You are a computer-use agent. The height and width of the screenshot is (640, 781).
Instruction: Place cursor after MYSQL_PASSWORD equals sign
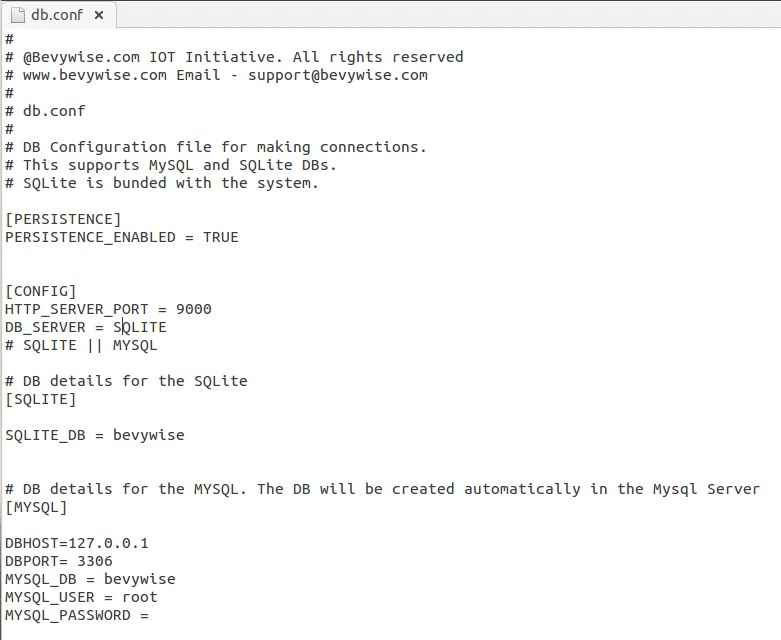151,615
